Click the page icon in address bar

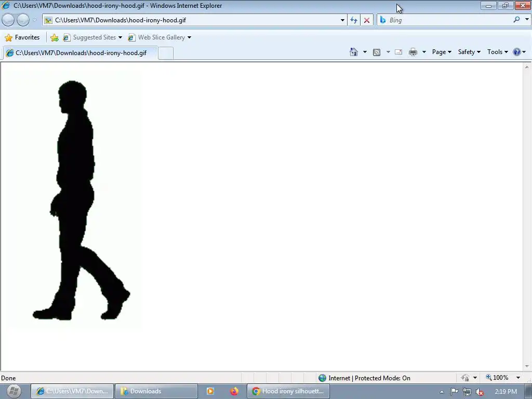48,20
